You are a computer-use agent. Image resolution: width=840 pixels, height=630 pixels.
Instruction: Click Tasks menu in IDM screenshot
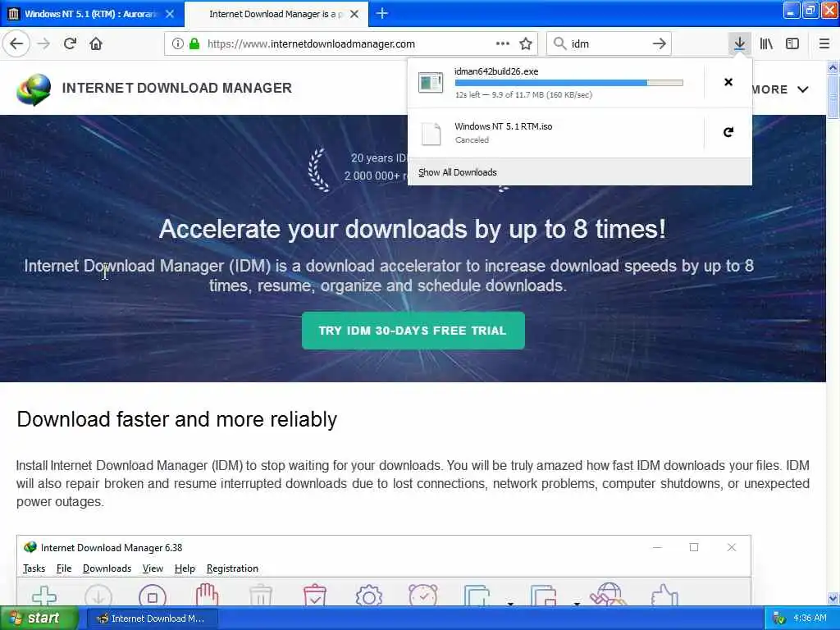[34, 568]
